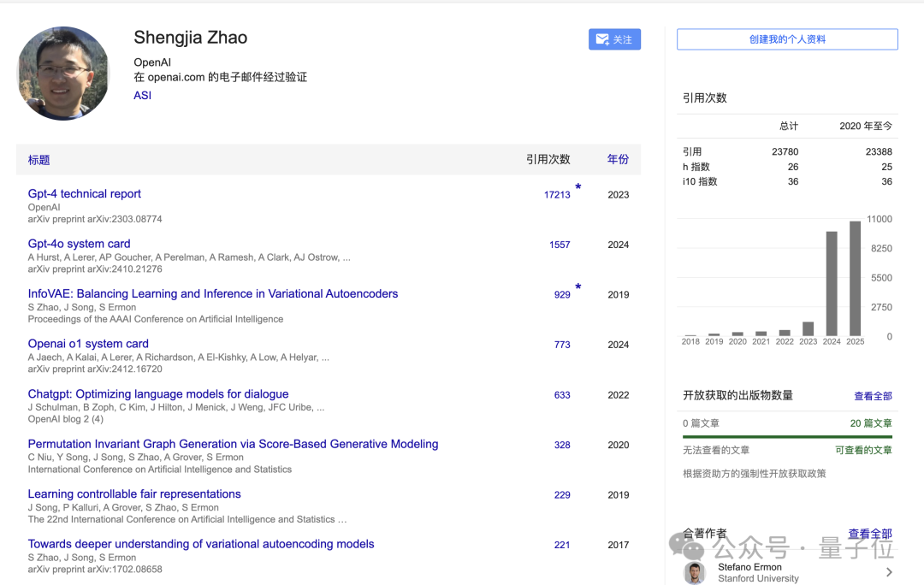Expand the Stefano Ermon co-author chevron
The image size is (924, 585).
pyautogui.click(x=889, y=572)
